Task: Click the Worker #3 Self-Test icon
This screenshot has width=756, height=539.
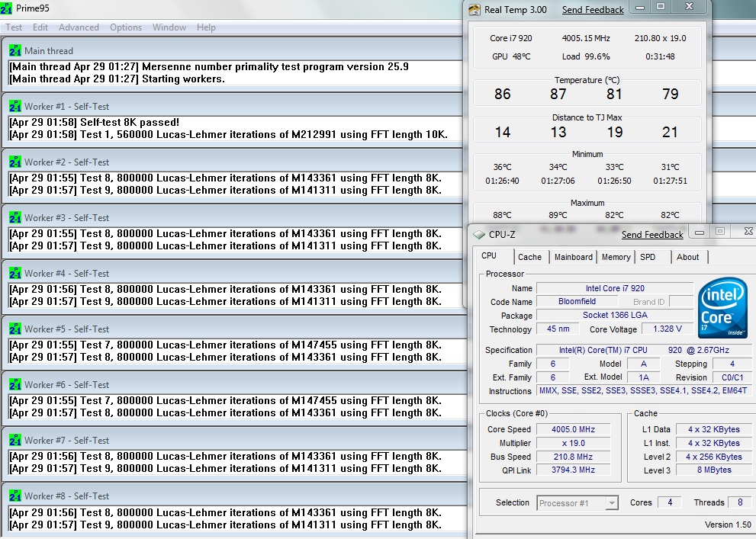Action: click(x=15, y=217)
